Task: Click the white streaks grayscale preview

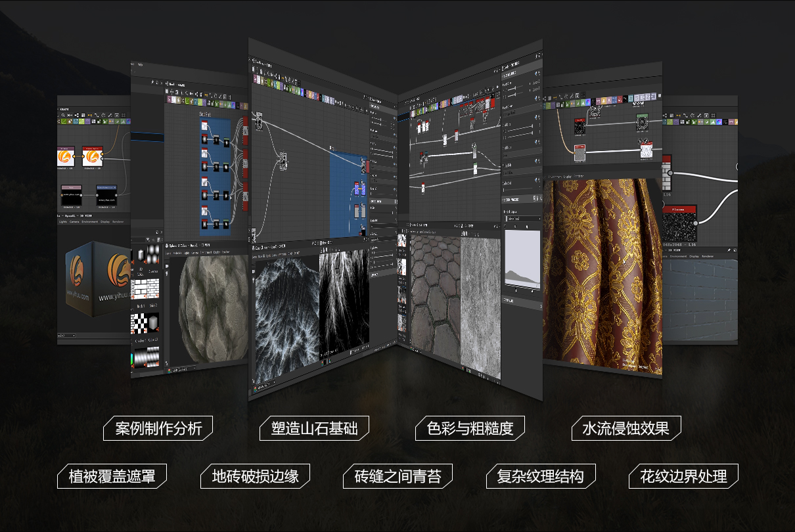Action: click(x=344, y=306)
